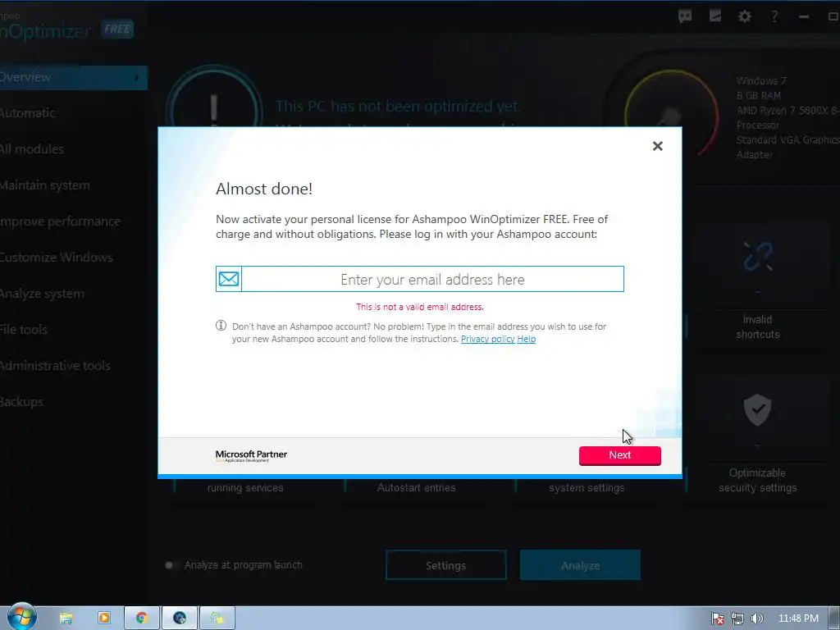Click the Microsoft Partner logo
The height and width of the screenshot is (630, 840).
(251, 455)
